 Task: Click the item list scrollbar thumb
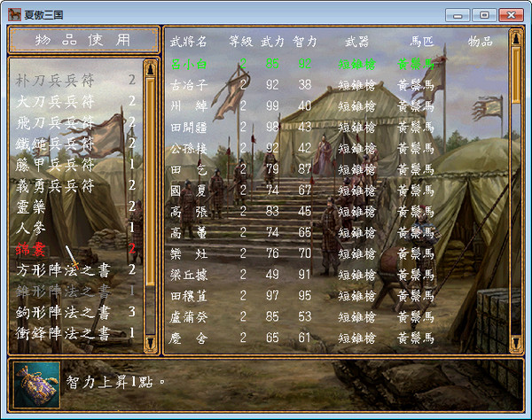151,182
